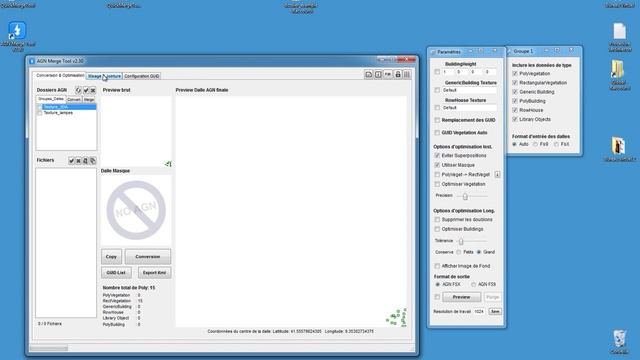This screenshot has height=360, width=640.
Task: Select Auto input format in Groupe 1
Action: tap(514, 144)
